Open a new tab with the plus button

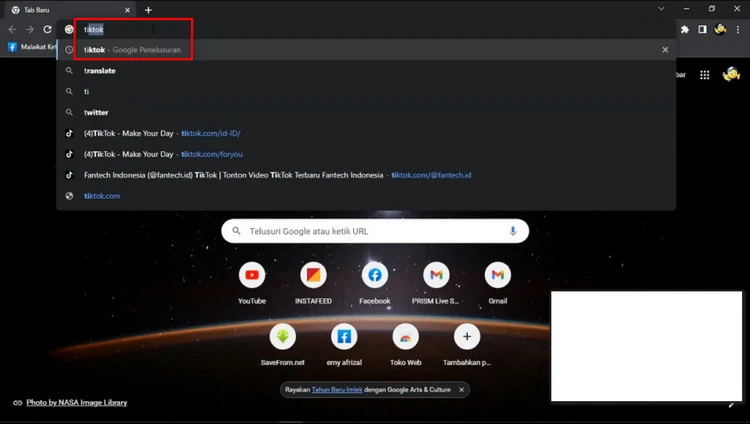click(x=148, y=10)
